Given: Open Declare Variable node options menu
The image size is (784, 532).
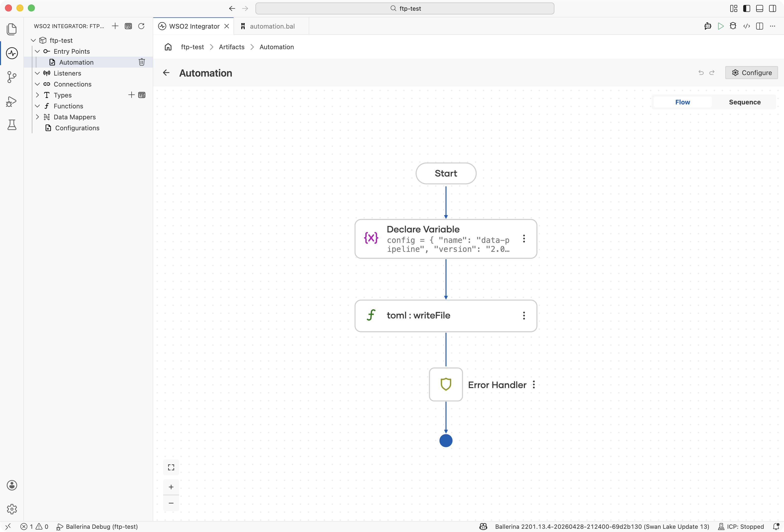Looking at the screenshot, I should coord(524,239).
